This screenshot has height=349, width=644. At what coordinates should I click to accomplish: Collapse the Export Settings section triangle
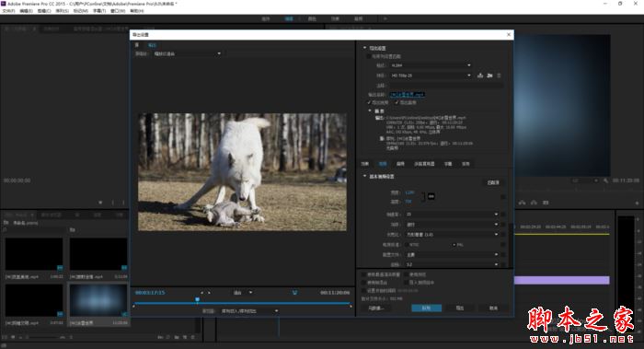click(364, 48)
